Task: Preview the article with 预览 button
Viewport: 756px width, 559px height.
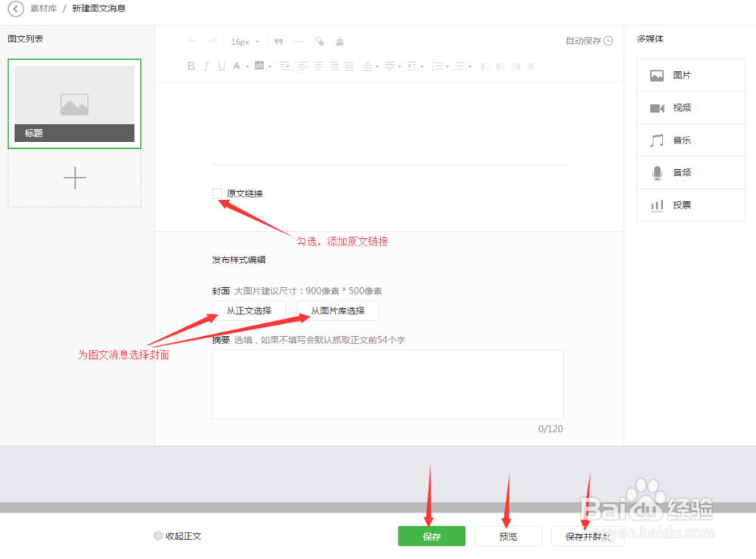Action: click(x=508, y=536)
